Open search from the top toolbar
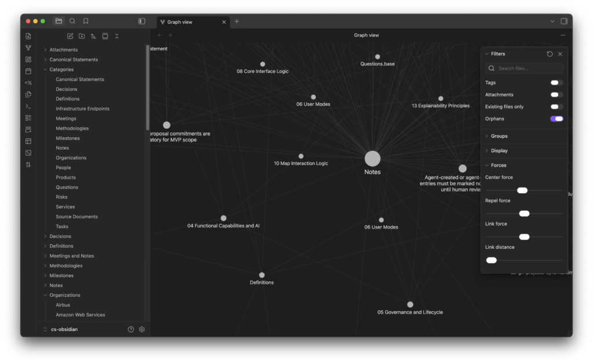The width and height of the screenshot is (593, 364). (x=72, y=21)
